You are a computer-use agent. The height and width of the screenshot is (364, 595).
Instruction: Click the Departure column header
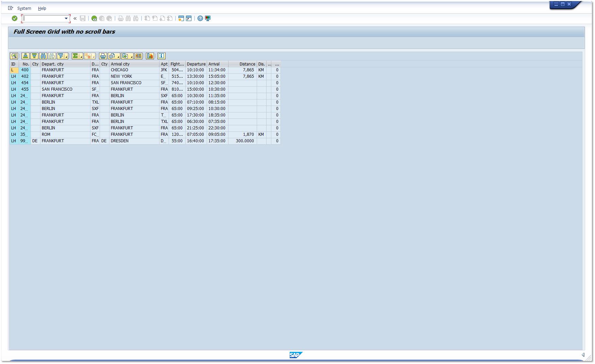[x=196, y=64]
